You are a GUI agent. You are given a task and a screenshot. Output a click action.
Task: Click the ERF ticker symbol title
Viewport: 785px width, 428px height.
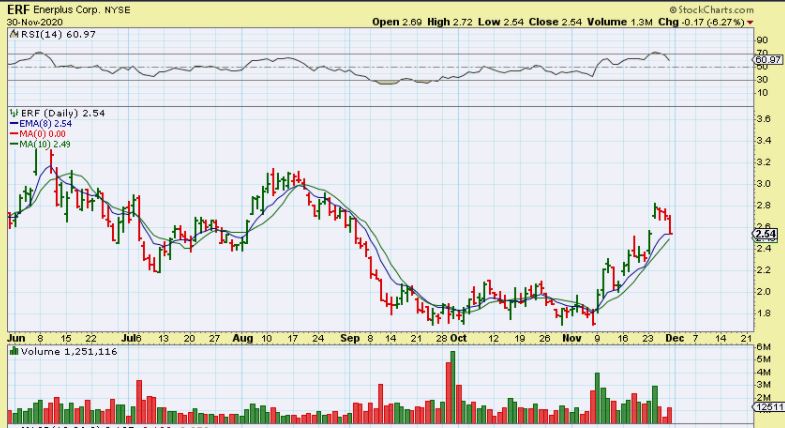pyautogui.click(x=18, y=10)
